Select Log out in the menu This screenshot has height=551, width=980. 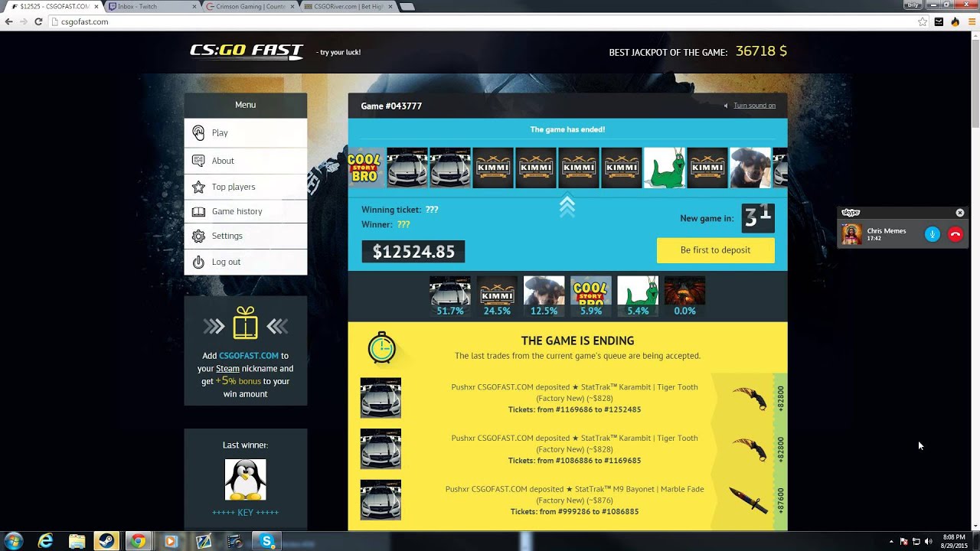click(x=245, y=262)
